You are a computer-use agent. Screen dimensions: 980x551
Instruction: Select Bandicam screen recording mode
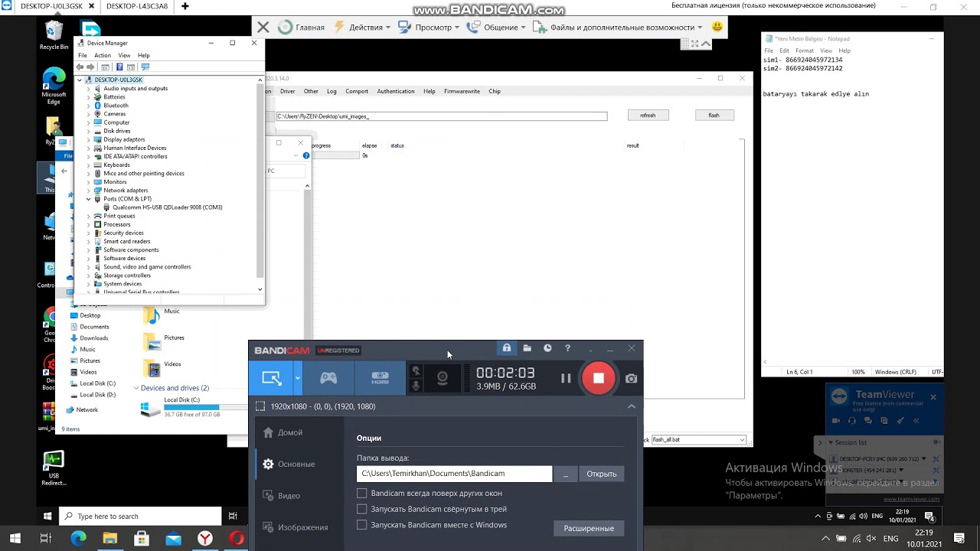point(271,378)
